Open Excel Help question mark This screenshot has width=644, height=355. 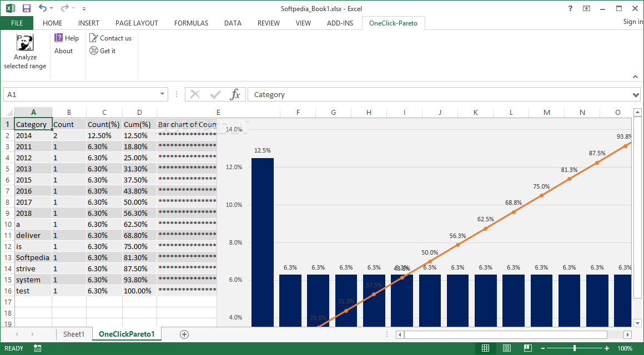[x=570, y=8]
